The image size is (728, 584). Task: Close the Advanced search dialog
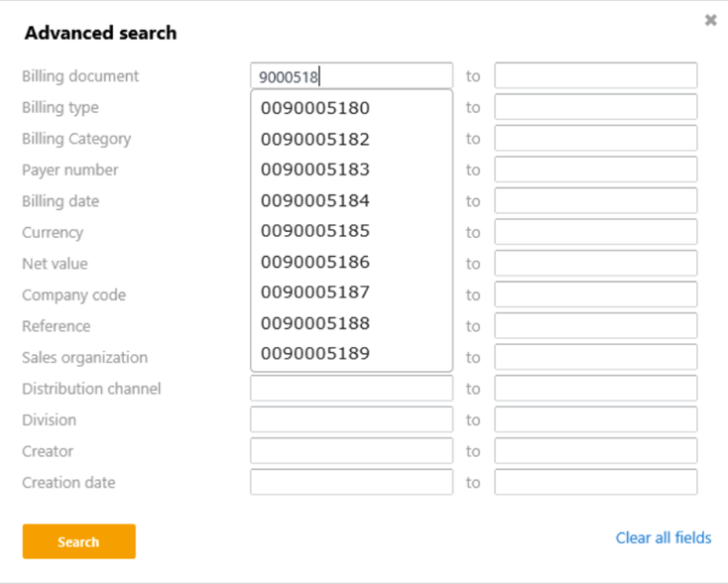(x=710, y=20)
